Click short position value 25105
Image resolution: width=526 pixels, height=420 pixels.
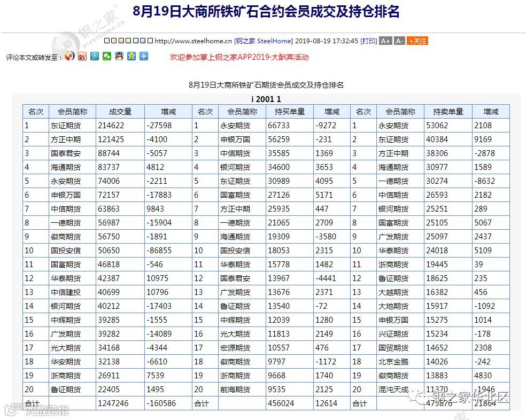click(x=437, y=223)
